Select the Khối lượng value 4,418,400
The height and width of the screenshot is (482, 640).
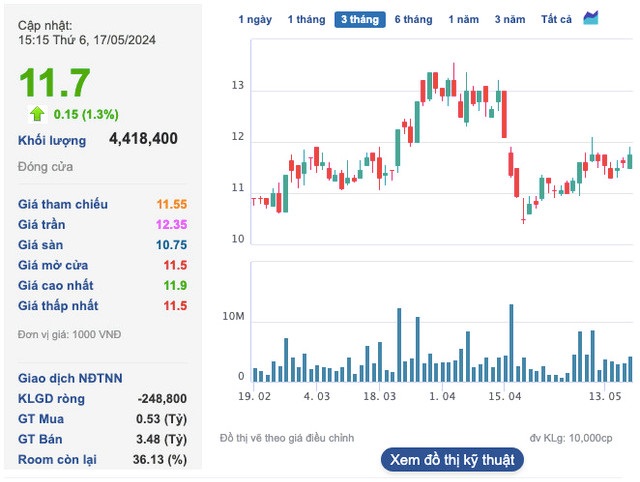click(x=143, y=139)
